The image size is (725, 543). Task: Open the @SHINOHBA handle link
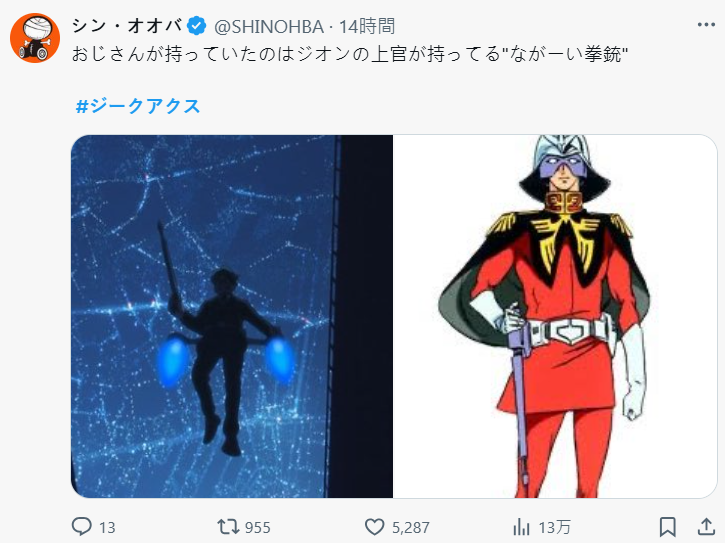pos(269,27)
